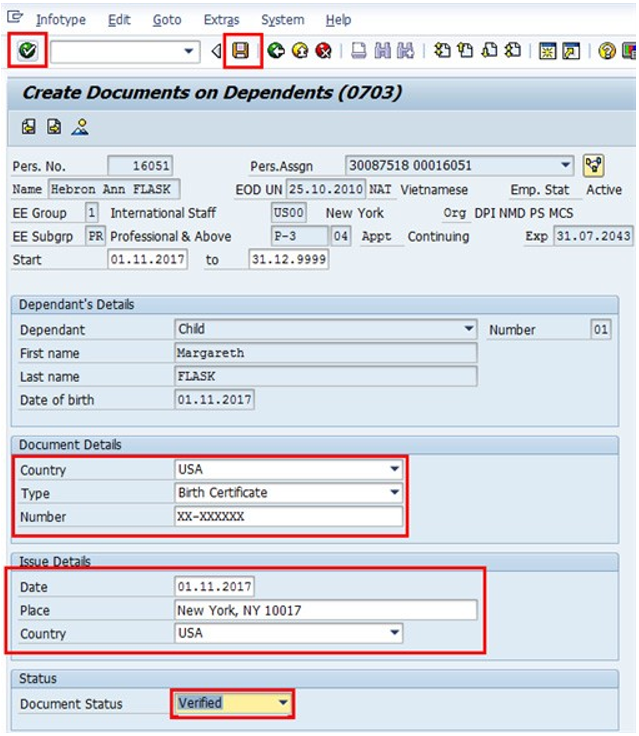The height and width of the screenshot is (736, 639).
Task: Open the System menu
Action: point(283,20)
